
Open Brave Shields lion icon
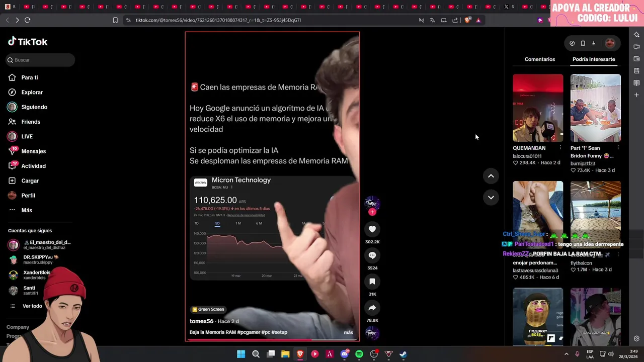point(467,20)
